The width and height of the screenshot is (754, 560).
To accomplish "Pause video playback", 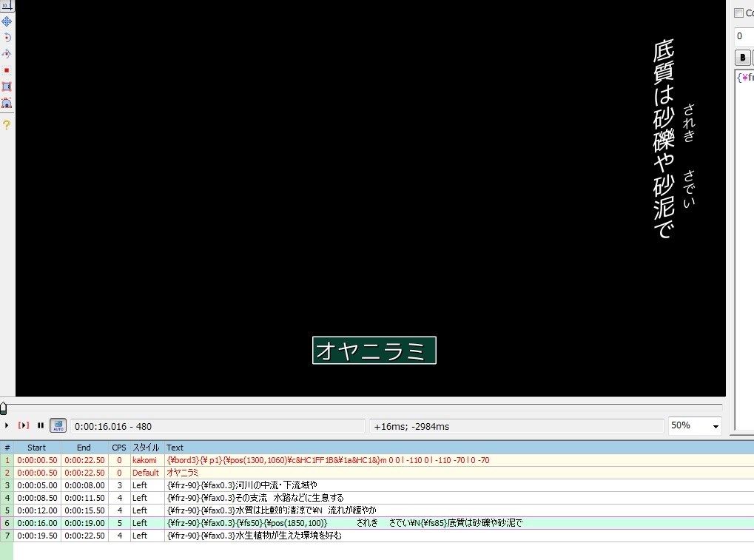I will pyautogui.click(x=41, y=425).
